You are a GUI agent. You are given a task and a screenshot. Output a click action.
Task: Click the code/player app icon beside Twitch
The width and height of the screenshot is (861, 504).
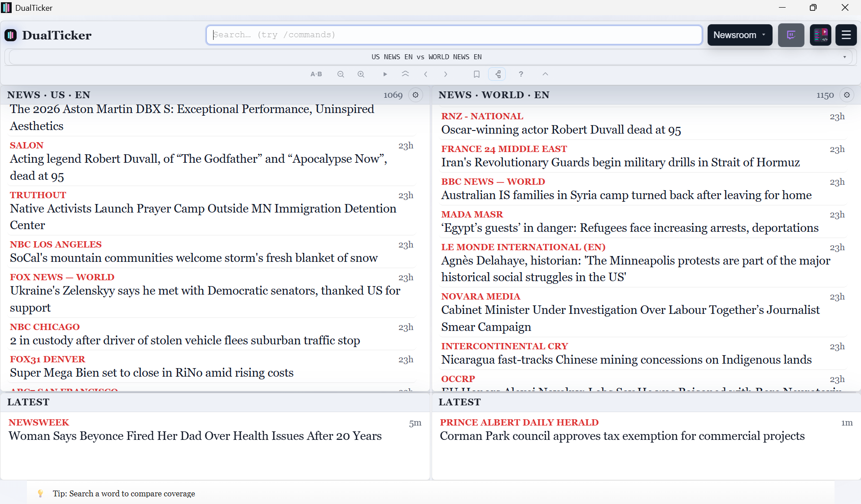[820, 35]
